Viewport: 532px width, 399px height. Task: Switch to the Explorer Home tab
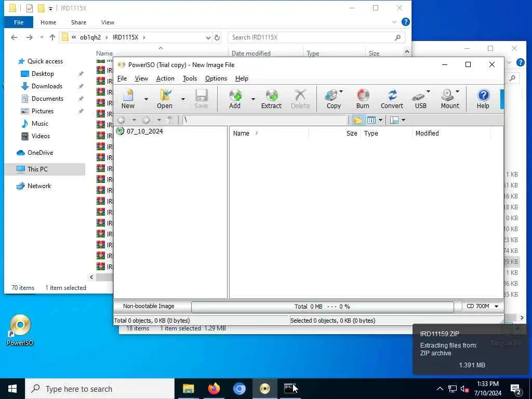click(x=48, y=22)
